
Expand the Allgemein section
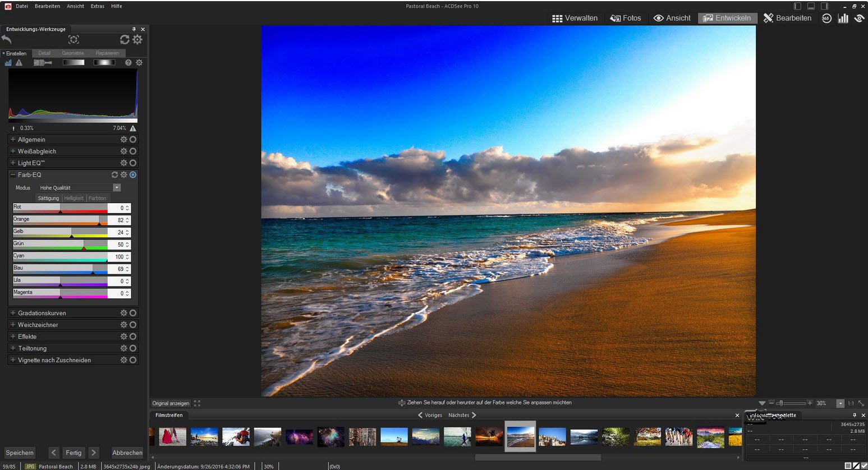[x=31, y=140]
